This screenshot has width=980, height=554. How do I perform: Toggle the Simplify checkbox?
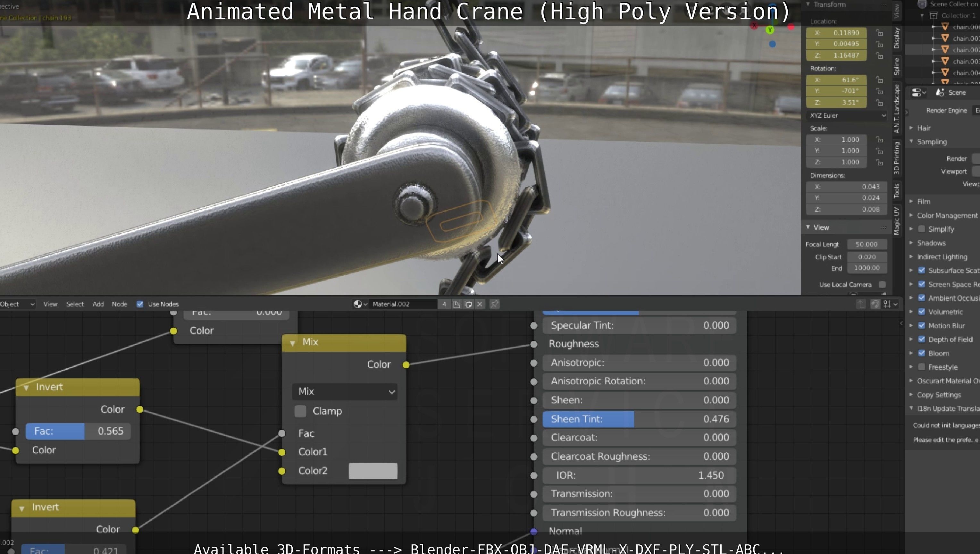point(921,229)
